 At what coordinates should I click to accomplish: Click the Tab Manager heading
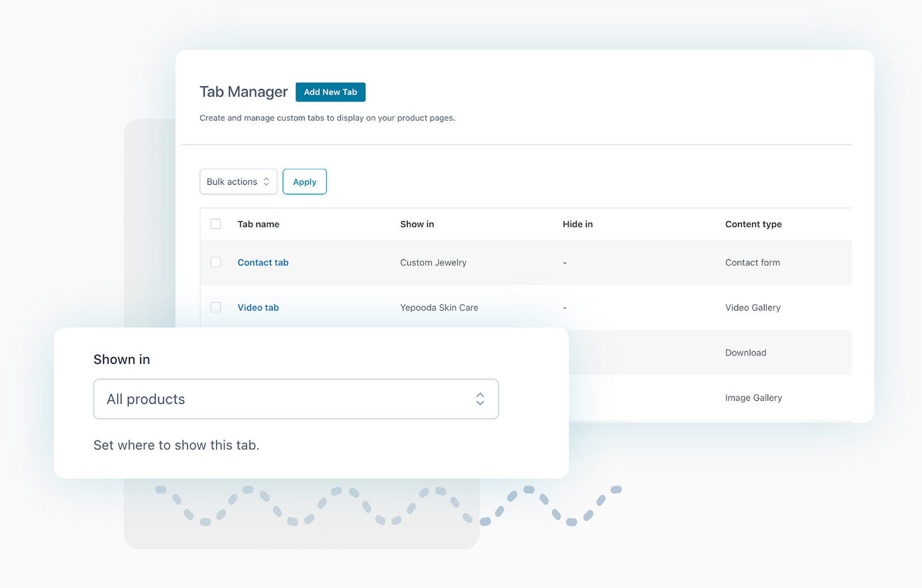pyautogui.click(x=243, y=92)
